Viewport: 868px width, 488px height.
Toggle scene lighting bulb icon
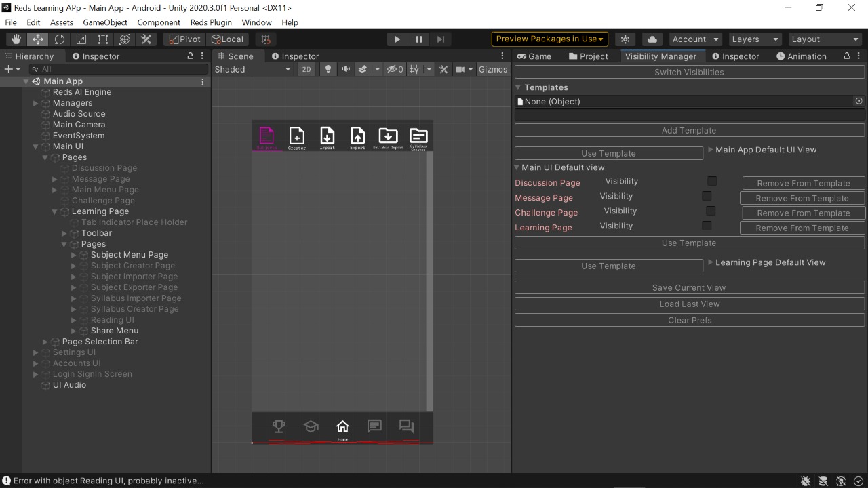[x=328, y=69]
